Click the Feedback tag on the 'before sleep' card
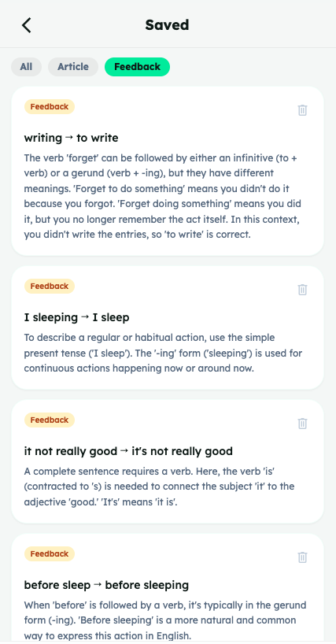 [50, 554]
